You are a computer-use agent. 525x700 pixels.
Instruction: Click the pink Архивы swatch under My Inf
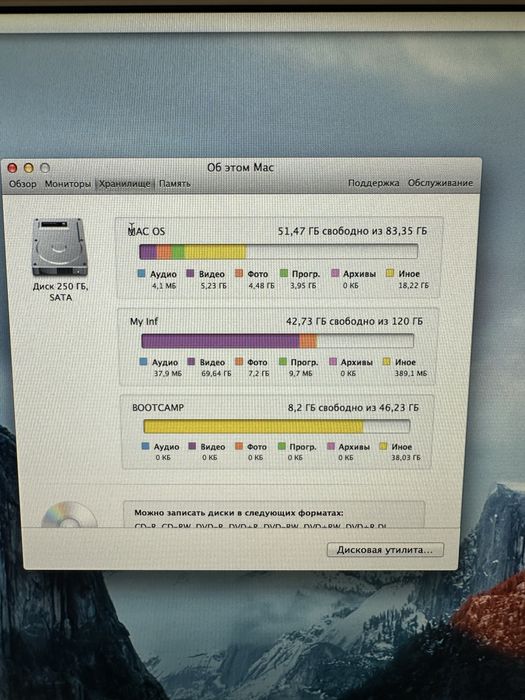(333, 362)
